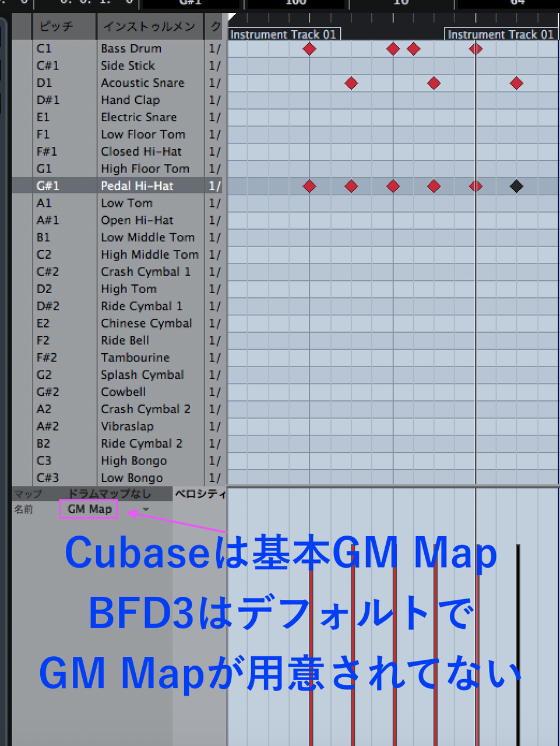This screenshot has height=746, width=560.
Task: Click the right Instrument Track 01 part label
Action: tap(501, 34)
